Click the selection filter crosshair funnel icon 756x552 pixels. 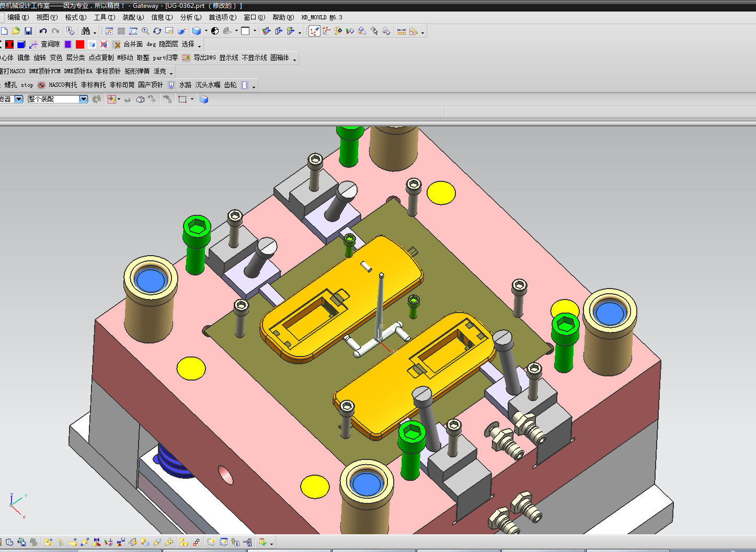tap(111, 99)
